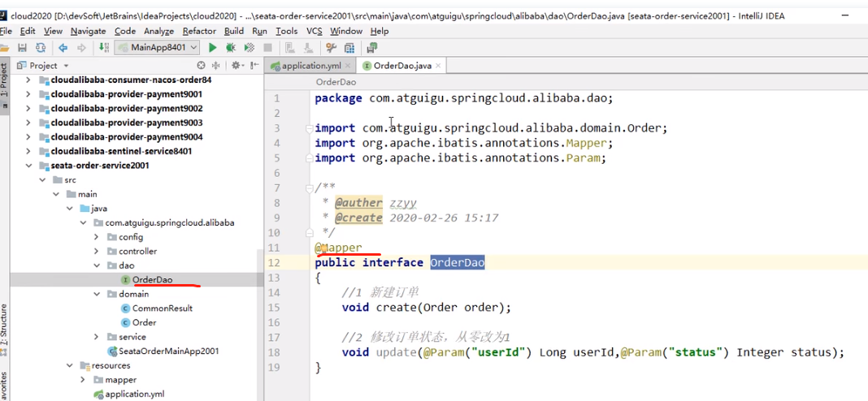This screenshot has height=401, width=868.
Task: Open the VCS menu
Action: 315,32
